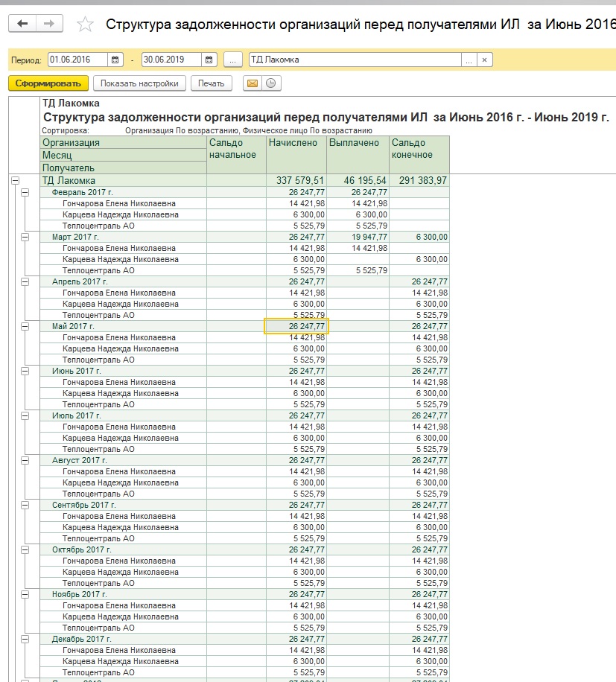Click the ТД Лакомка organization input field
Image resolution: width=616 pixels, height=682 pixels.
[x=355, y=60]
